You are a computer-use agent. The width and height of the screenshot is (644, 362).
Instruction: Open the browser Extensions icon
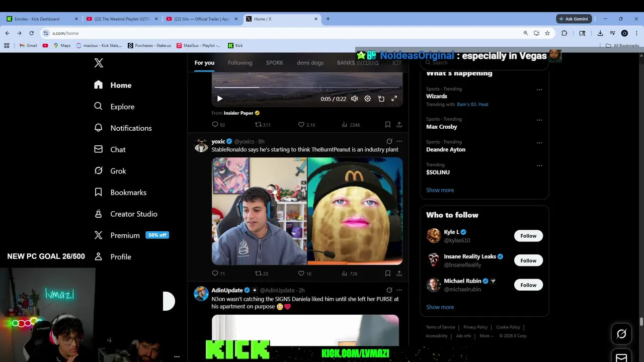(564, 33)
